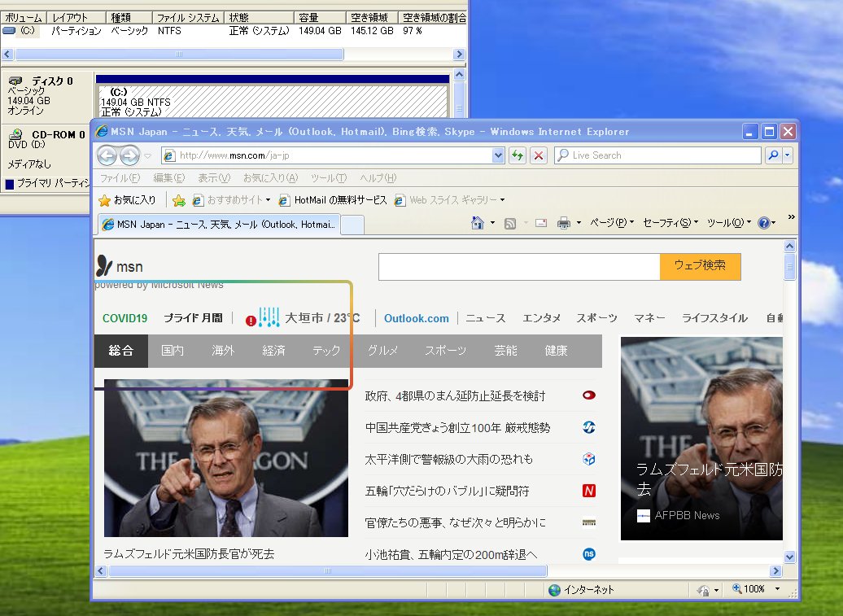Viewport: 843px width, 616px height.
Task: Open the セーフティ(S) command menu
Action: (x=670, y=222)
